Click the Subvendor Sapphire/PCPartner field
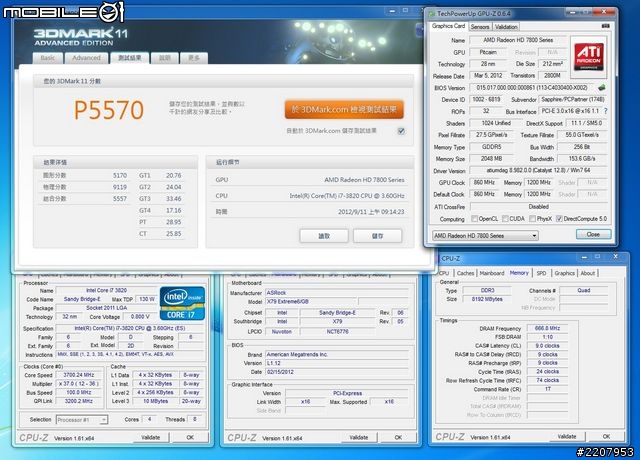This screenshot has height=460, width=640. tap(573, 99)
